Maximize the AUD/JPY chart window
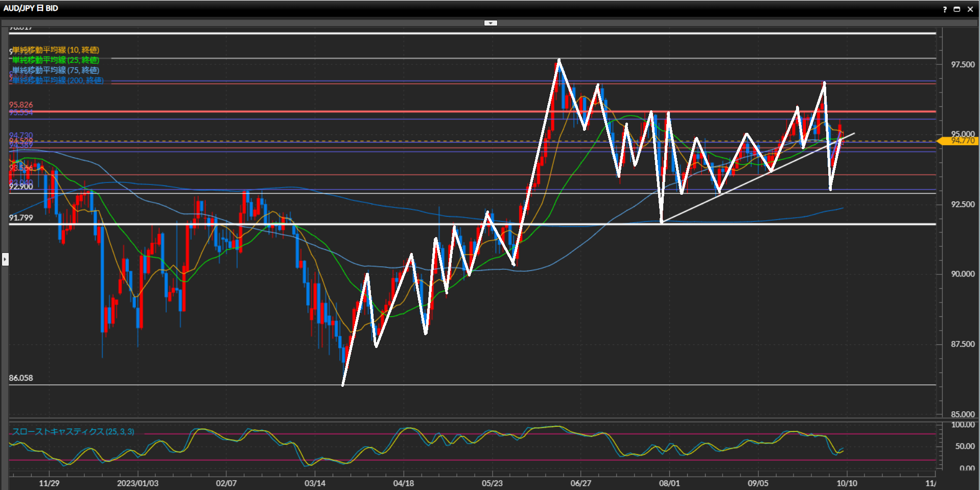The image size is (980, 490). 957,9
